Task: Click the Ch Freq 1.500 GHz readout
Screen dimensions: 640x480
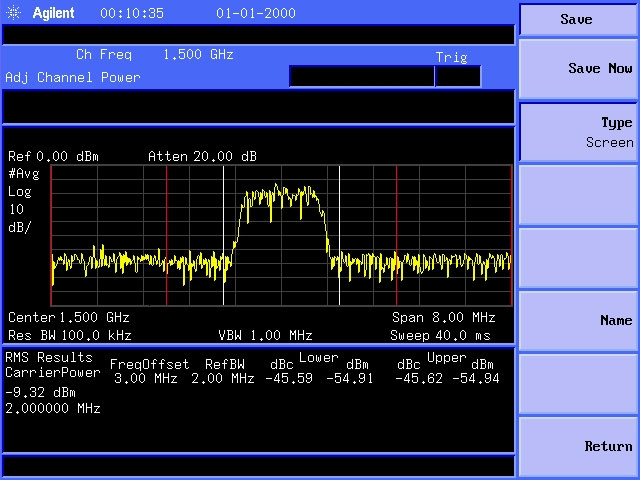Action: (x=155, y=55)
